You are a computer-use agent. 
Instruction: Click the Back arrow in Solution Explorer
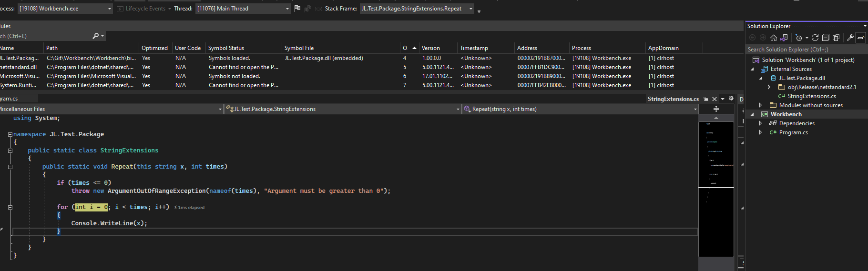[x=753, y=38]
